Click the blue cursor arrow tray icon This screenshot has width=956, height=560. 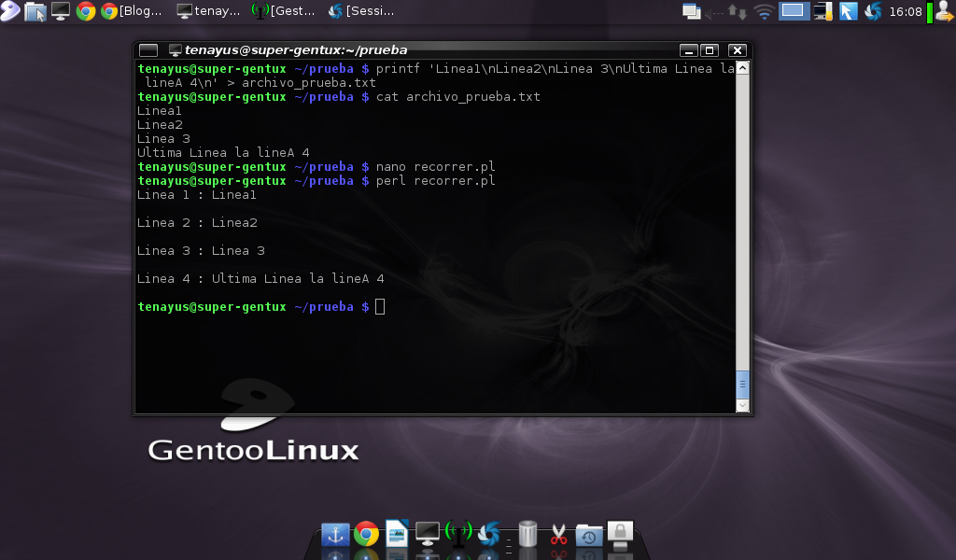click(848, 11)
